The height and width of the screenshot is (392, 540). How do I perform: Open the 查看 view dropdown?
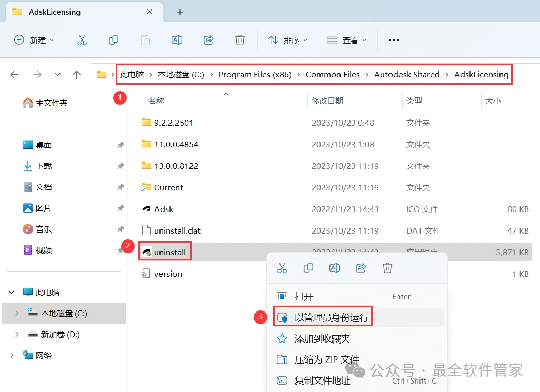tap(346, 40)
